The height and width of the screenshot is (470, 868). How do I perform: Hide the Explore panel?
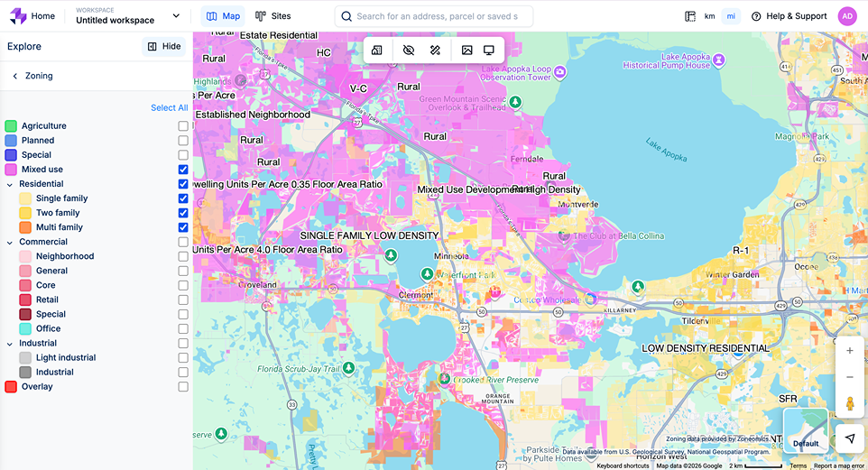tap(163, 47)
